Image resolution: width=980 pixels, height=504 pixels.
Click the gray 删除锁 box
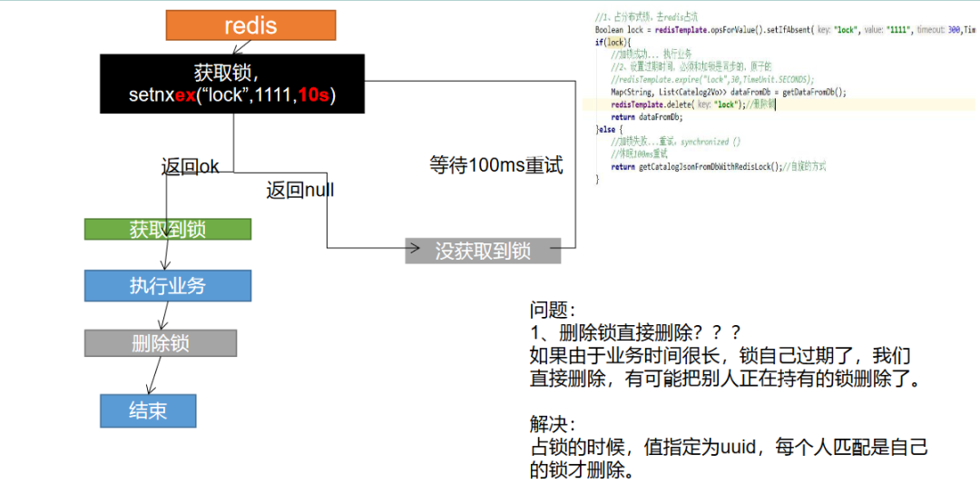pyautogui.click(x=161, y=343)
